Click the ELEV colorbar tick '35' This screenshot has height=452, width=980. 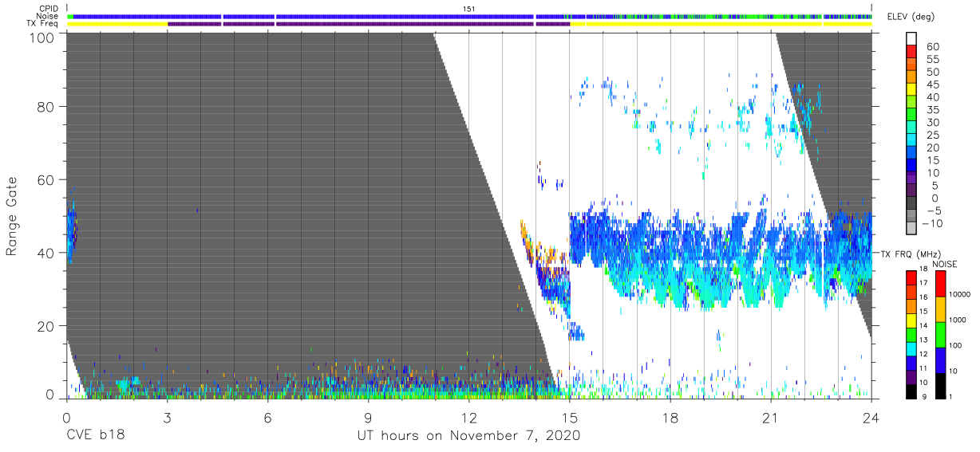(932, 110)
